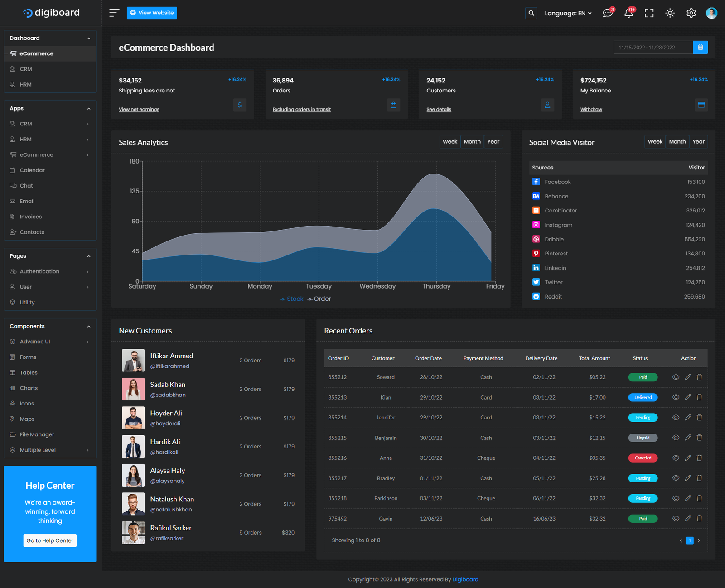Viewport: 725px width, 588px height.
Task: Delete order 855216 using trash icon
Action: (699, 458)
